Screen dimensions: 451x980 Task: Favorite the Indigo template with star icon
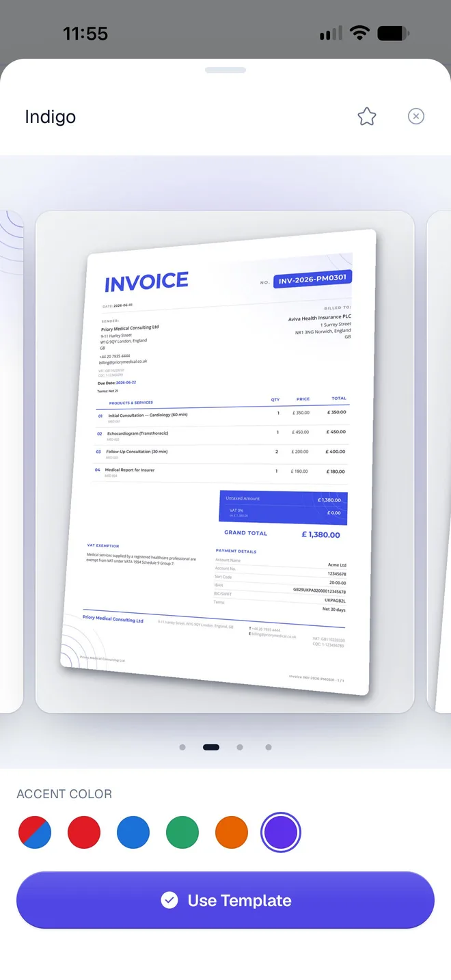tap(367, 117)
